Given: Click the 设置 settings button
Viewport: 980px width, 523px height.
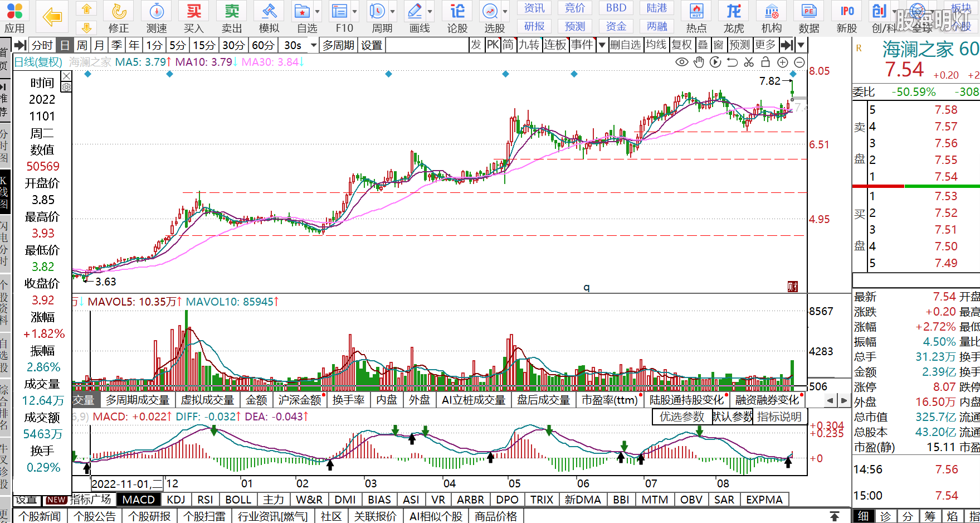Looking at the screenshot, I should point(372,46).
